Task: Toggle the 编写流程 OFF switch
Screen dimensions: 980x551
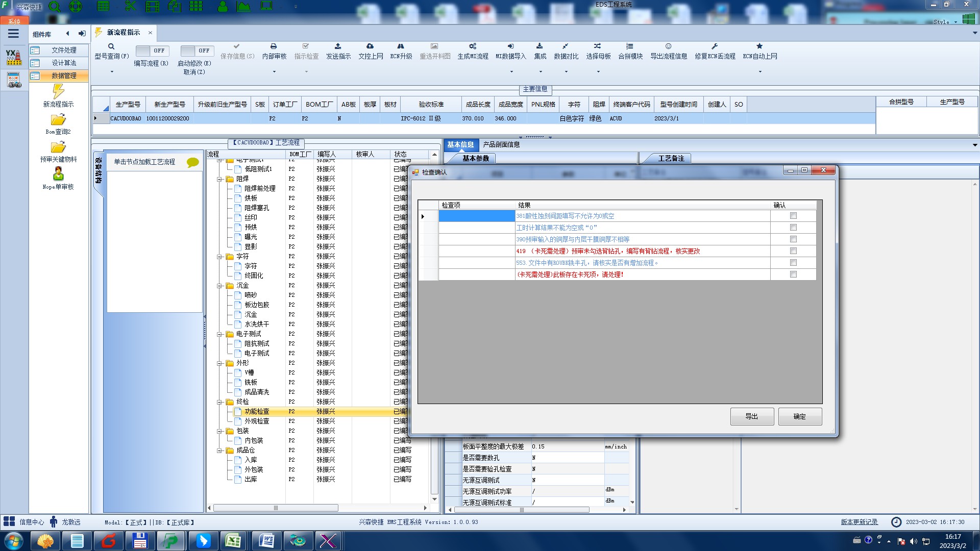Action: tap(152, 51)
